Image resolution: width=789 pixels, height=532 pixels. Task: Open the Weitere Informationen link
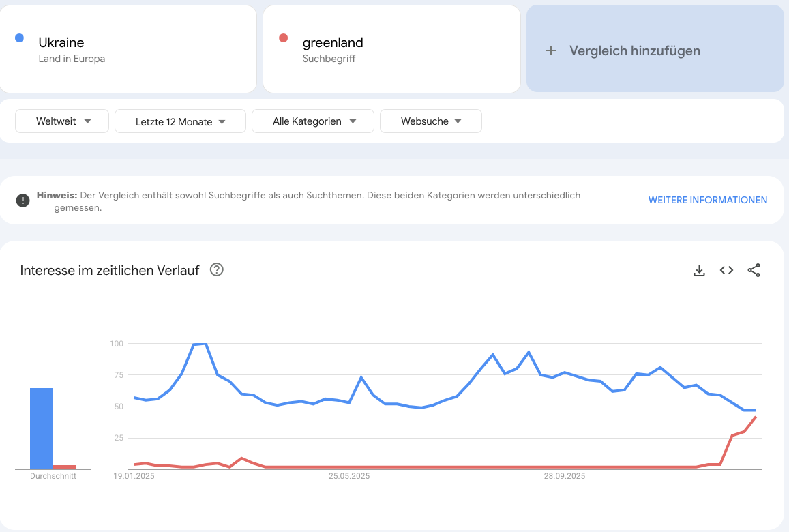pos(707,200)
